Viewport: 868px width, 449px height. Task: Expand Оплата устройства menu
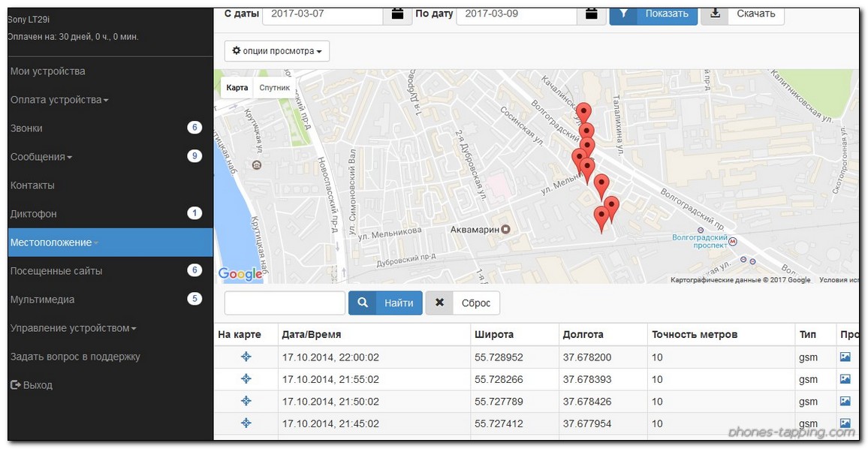pos(59,100)
